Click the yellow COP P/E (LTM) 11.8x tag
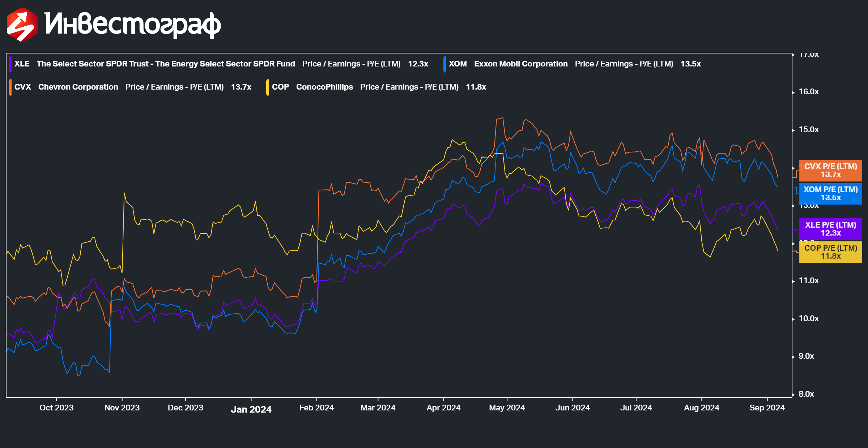 830,252
